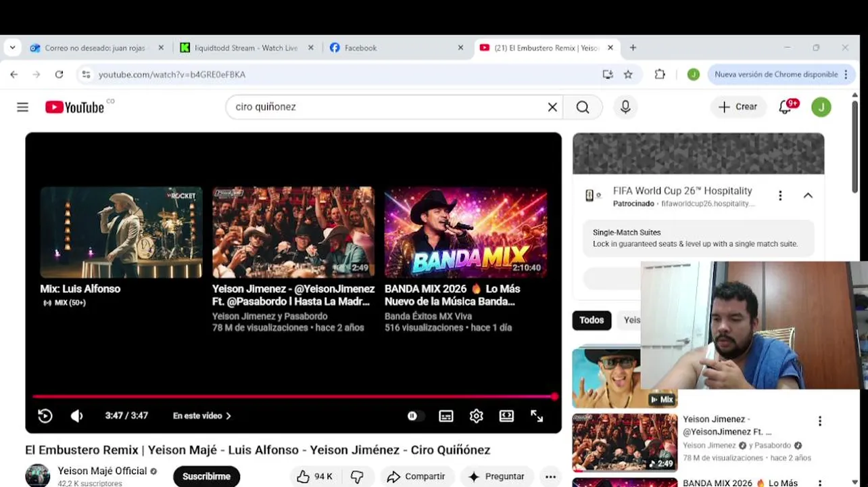Click the Compartir button
868x487 pixels.
coord(416,477)
